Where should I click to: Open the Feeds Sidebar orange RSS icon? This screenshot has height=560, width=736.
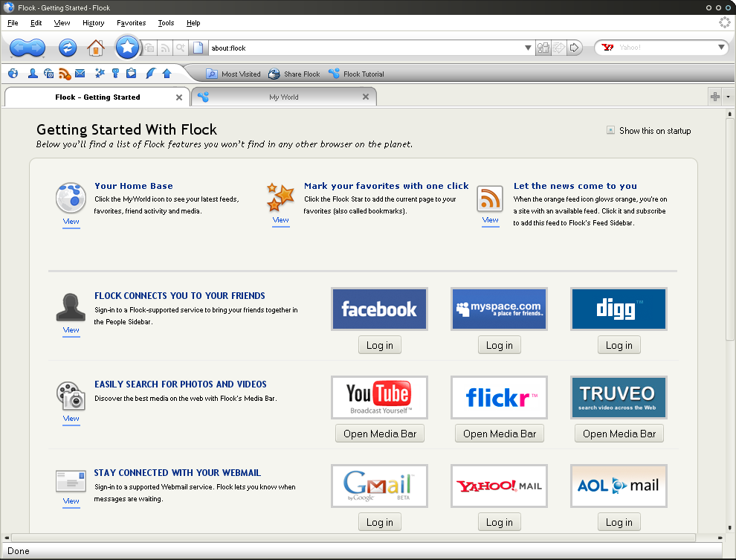coord(65,73)
